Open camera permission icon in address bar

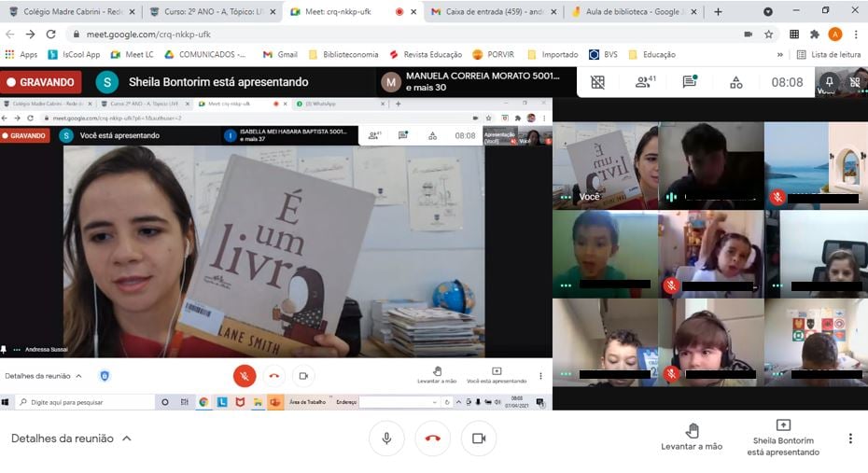(748, 35)
